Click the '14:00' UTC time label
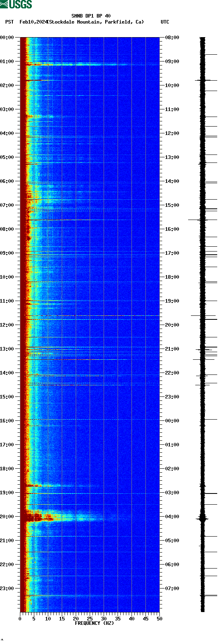This screenshot has width=220, height=644. point(172,181)
